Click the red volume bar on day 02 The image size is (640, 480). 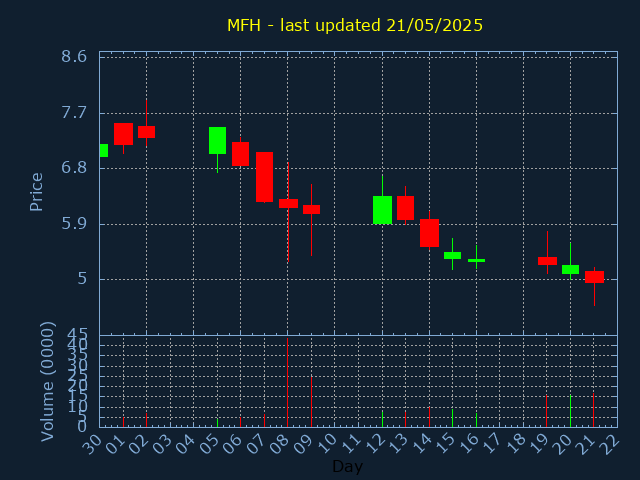[x=147, y=420]
